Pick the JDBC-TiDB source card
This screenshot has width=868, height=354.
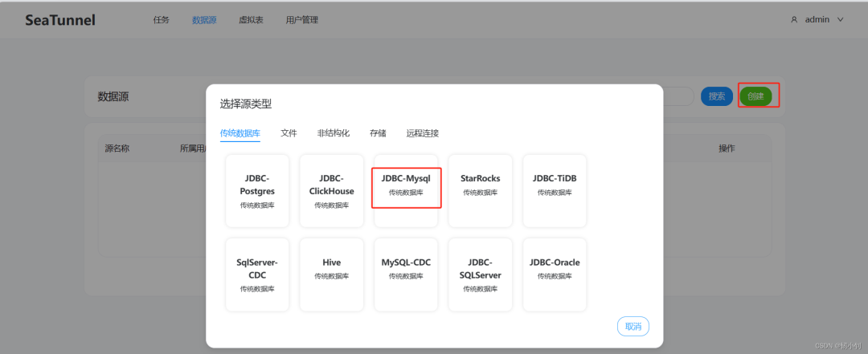pos(555,191)
